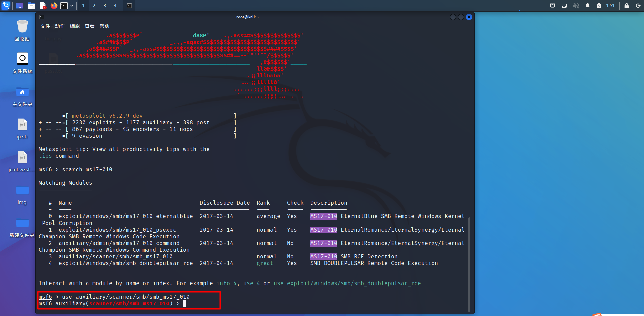Click the 'use 4' example text
The image size is (644, 316).
tap(252, 283)
